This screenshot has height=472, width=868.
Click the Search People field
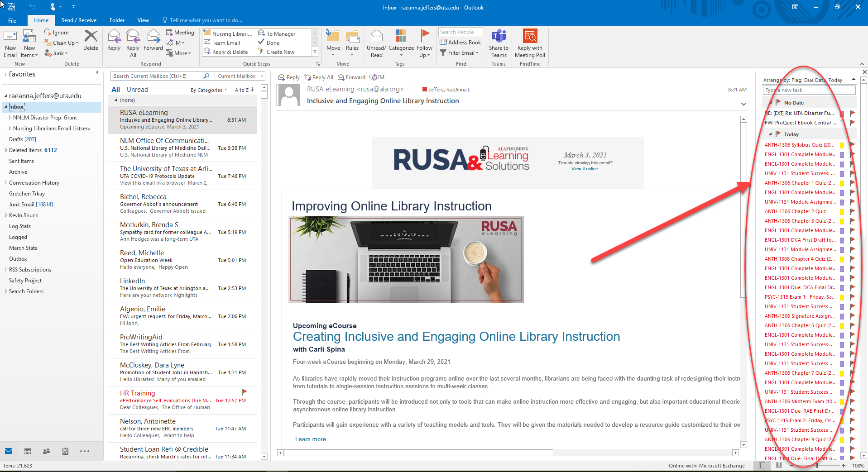[x=461, y=32]
